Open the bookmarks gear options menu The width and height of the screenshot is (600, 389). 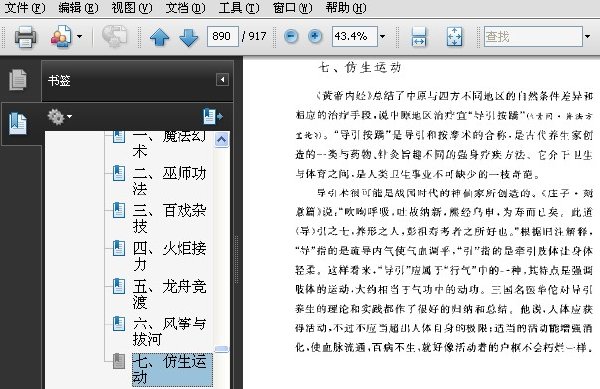(x=59, y=117)
